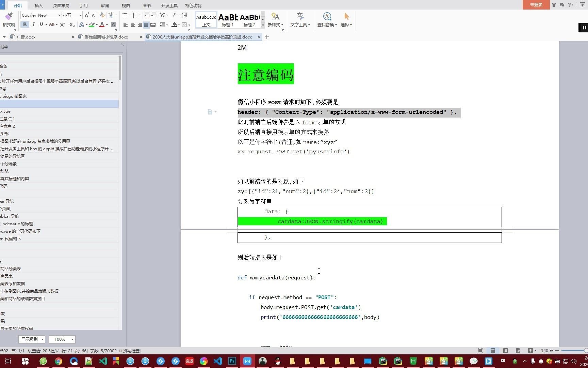Close the bookmarks side panel
Image resolution: width=588 pixels, height=368 pixels.
pos(122,45)
